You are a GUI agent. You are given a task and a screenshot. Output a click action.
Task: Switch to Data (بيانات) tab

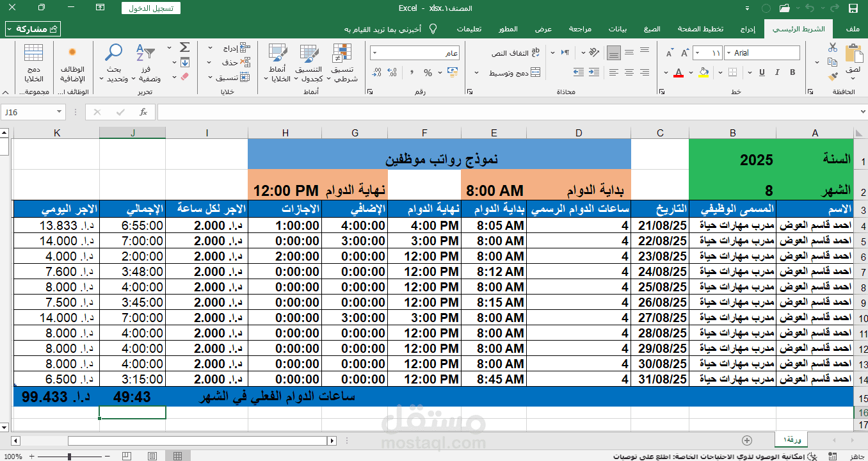pyautogui.click(x=618, y=29)
